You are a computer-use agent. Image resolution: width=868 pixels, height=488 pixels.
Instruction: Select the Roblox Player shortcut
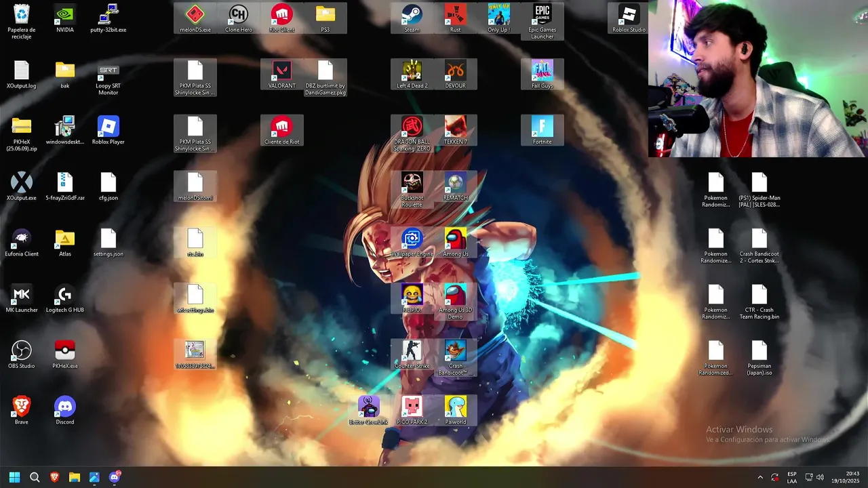point(108,130)
